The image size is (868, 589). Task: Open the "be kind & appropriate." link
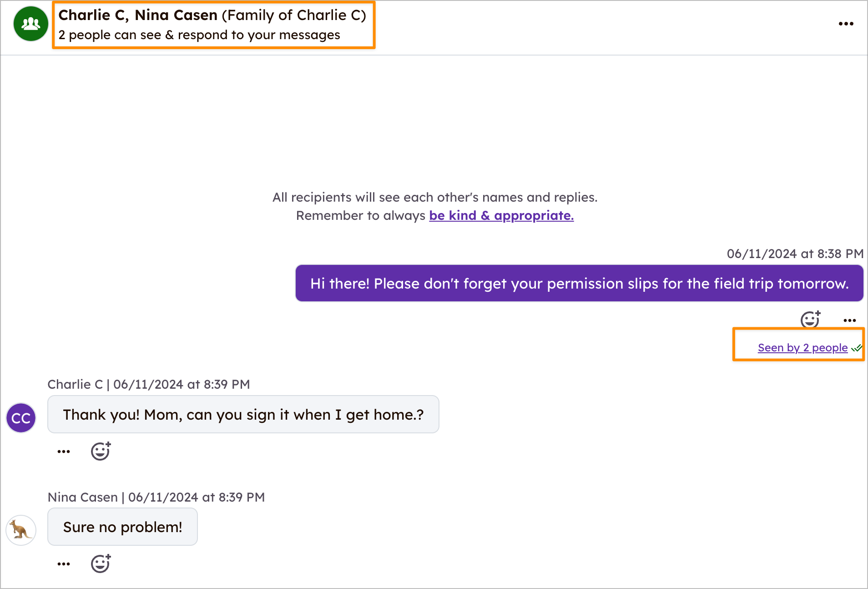pos(501,215)
